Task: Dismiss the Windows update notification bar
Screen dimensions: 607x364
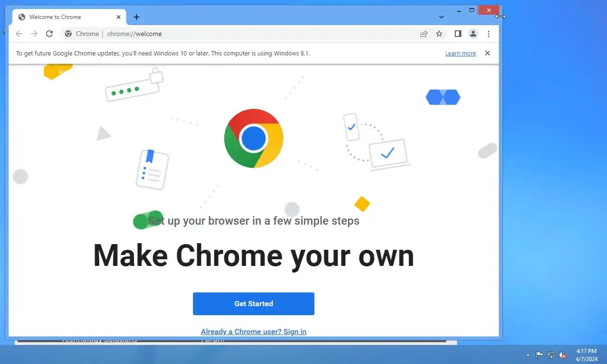Action: (x=487, y=53)
